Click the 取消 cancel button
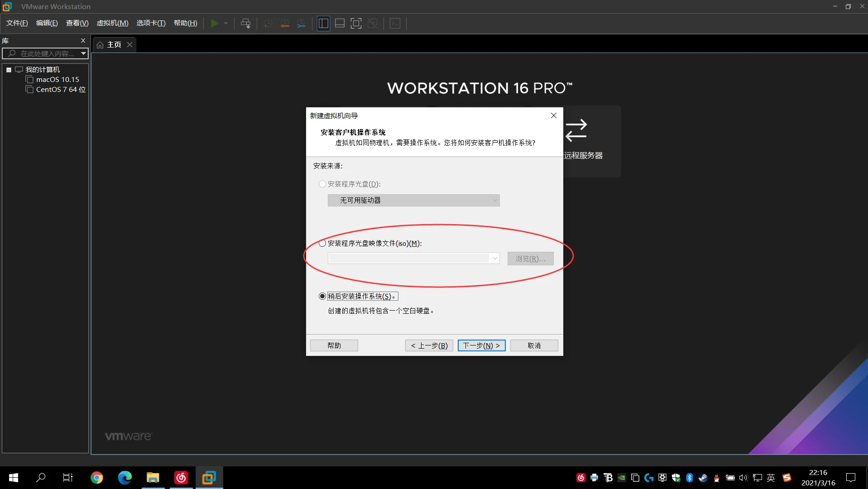 coord(534,345)
